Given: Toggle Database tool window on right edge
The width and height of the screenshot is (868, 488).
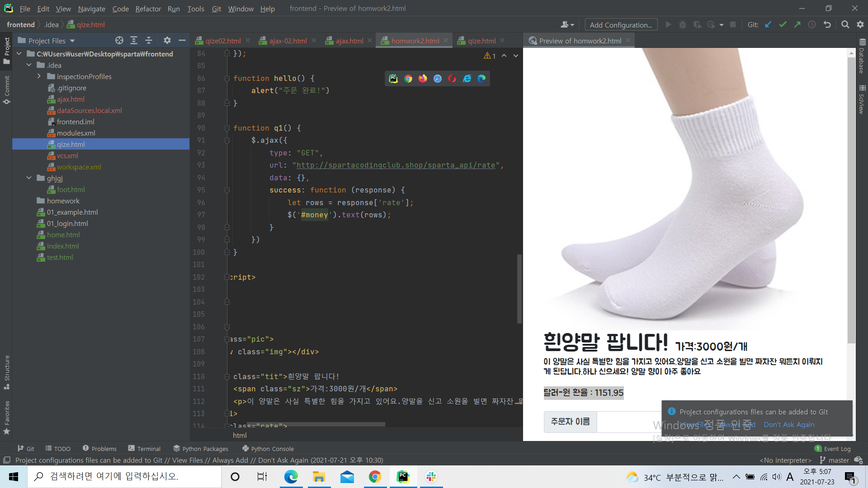Looking at the screenshot, I should tap(862, 56).
